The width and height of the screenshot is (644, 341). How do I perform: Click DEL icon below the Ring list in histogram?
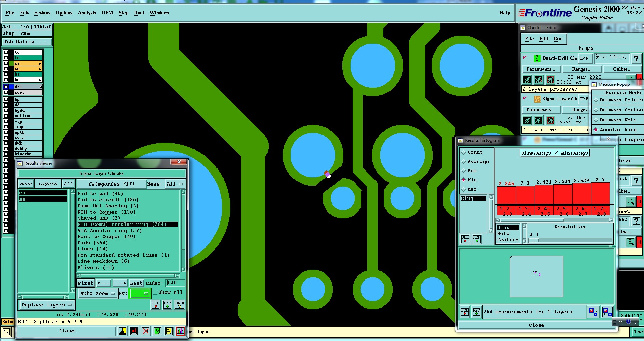pos(465,239)
